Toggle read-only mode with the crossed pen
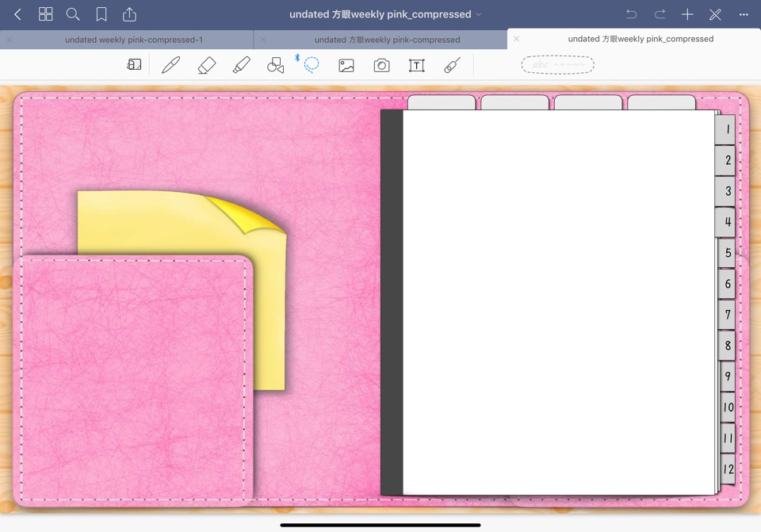The height and width of the screenshot is (532, 761). [715, 13]
